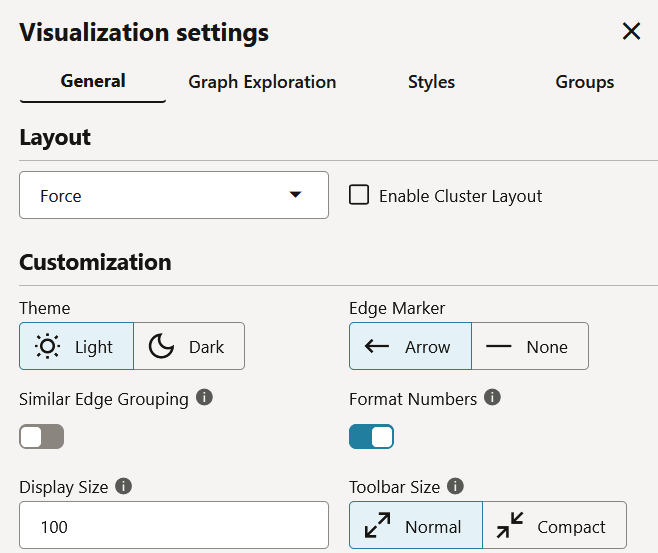The width and height of the screenshot is (658, 553).
Task: Enable Cluster Layout checkbox
Action: [359, 195]
